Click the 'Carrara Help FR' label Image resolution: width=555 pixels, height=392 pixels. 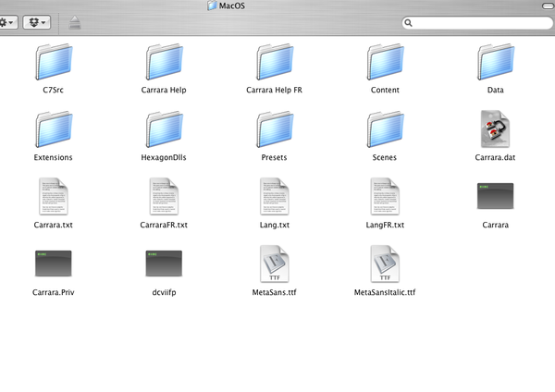point(275,91)
